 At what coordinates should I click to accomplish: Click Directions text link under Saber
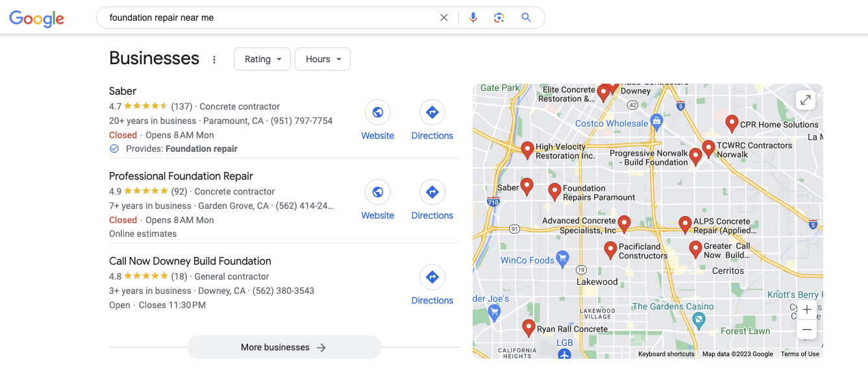click(432, 136)
